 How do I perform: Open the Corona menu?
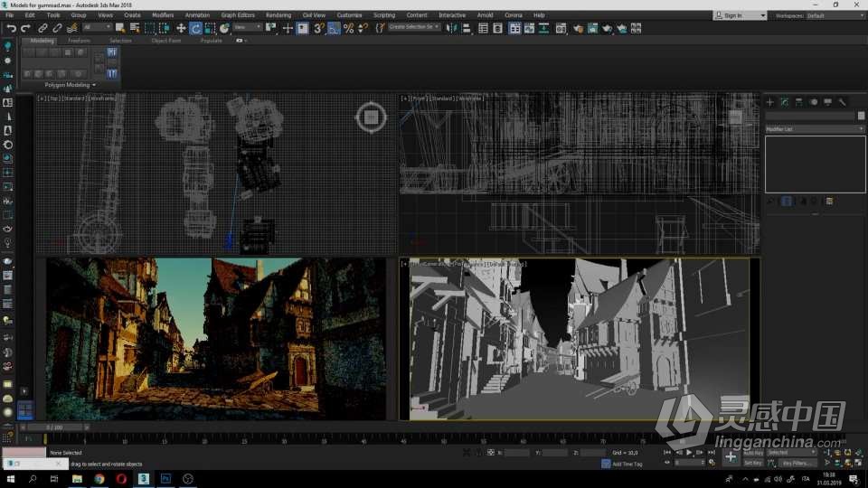pos(514,15)
